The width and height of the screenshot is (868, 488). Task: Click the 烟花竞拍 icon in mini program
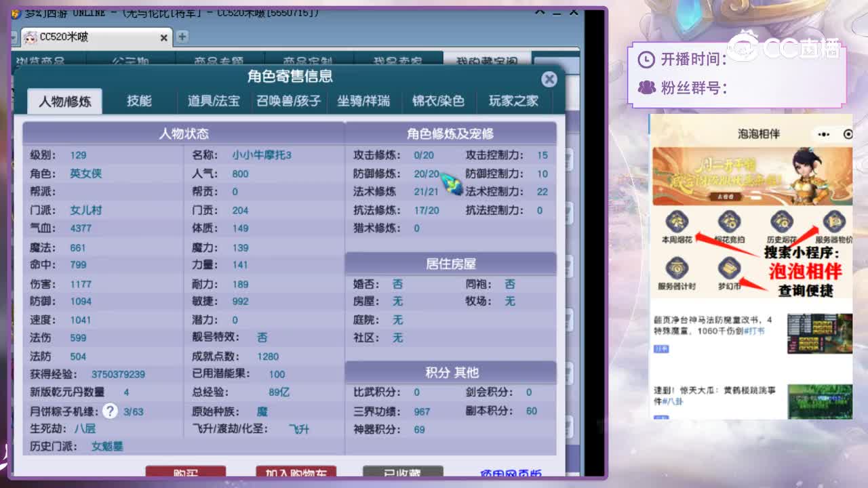[730, 222]
